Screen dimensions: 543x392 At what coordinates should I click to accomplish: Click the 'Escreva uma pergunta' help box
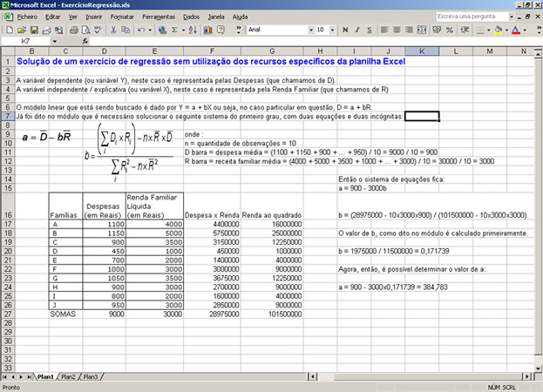pyautogui.click(x=473, y=16)
